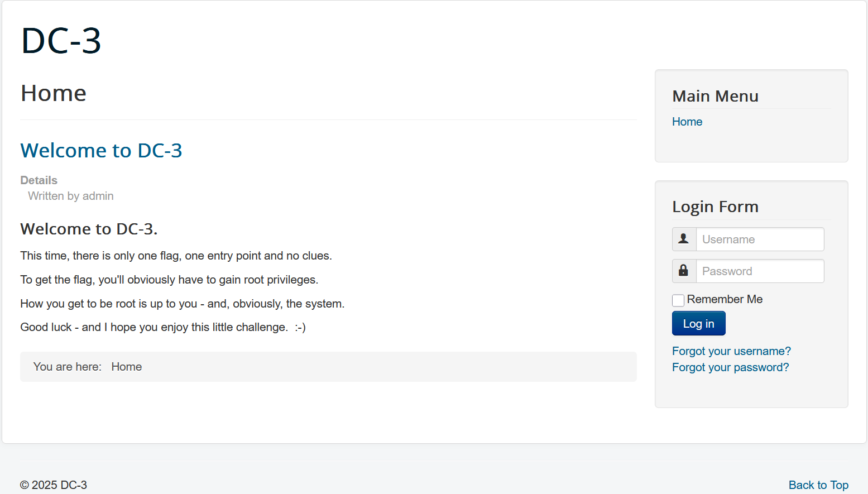This screenshot has width=868, height=494.
Task: Click the DC-3 site title logo
Action: pos(61,41)
